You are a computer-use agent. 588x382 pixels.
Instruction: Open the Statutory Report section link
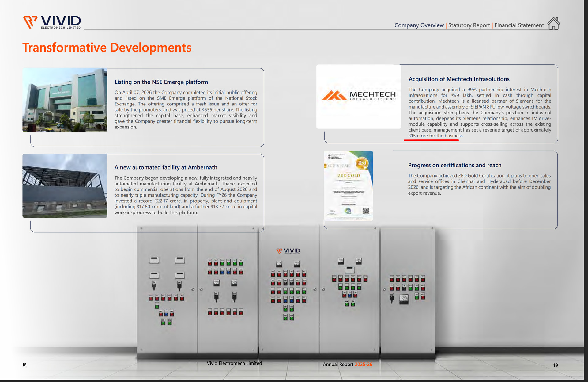click(469, 25)
